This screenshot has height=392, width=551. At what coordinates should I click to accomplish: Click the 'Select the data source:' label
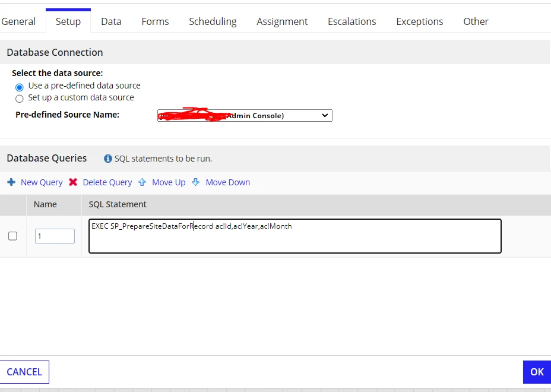(57, 73)
